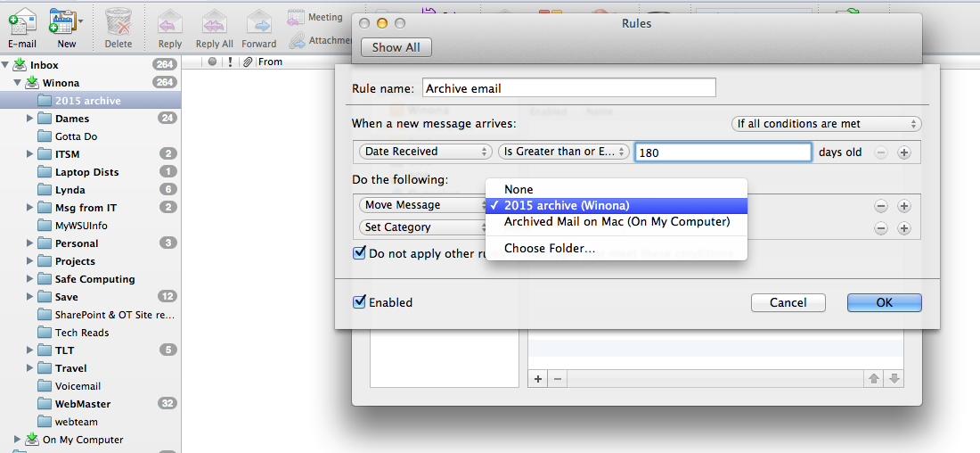Remove the Move Message action row
The image size is (980, 453).
[881, 206]
